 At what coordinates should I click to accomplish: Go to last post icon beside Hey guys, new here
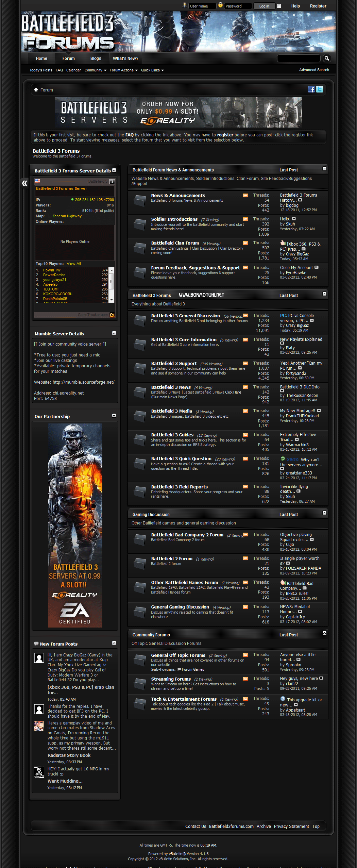tap(321, 678)
